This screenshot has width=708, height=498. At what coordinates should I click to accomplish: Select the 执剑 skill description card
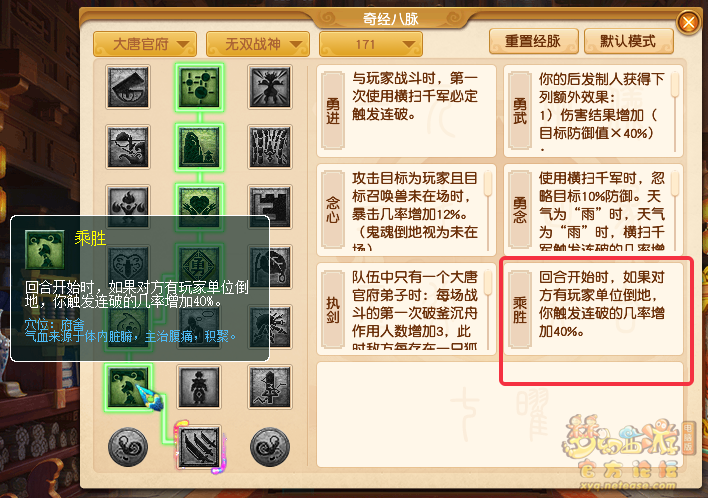coord(406,309)
